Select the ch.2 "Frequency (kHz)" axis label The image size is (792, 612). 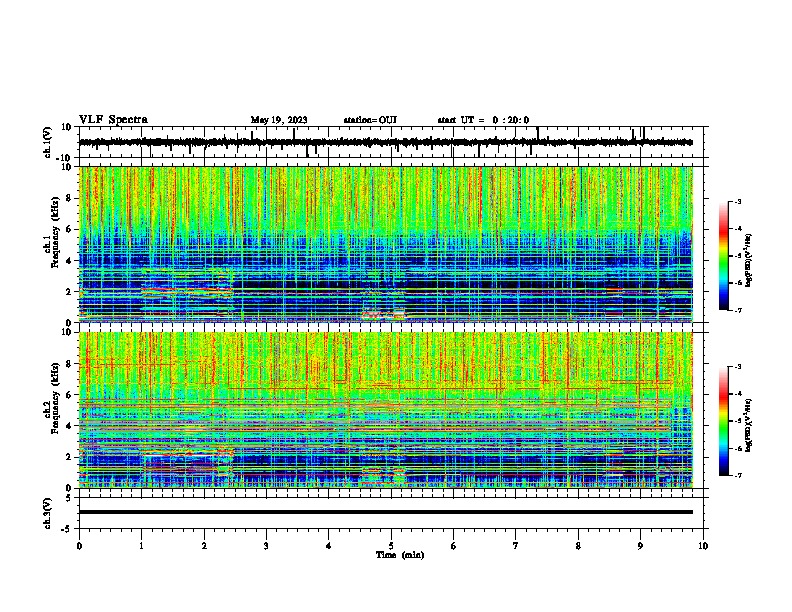(55, 398)
